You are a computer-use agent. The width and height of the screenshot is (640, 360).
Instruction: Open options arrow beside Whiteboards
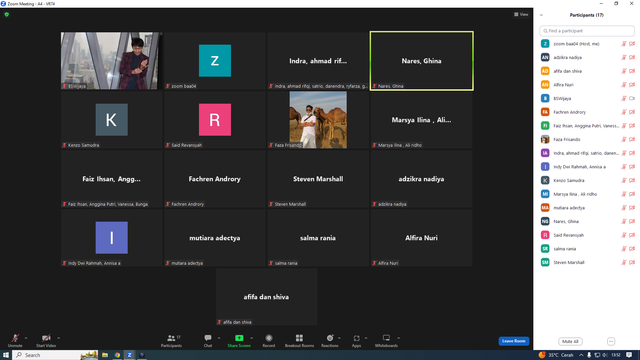(x=398, y=338)
